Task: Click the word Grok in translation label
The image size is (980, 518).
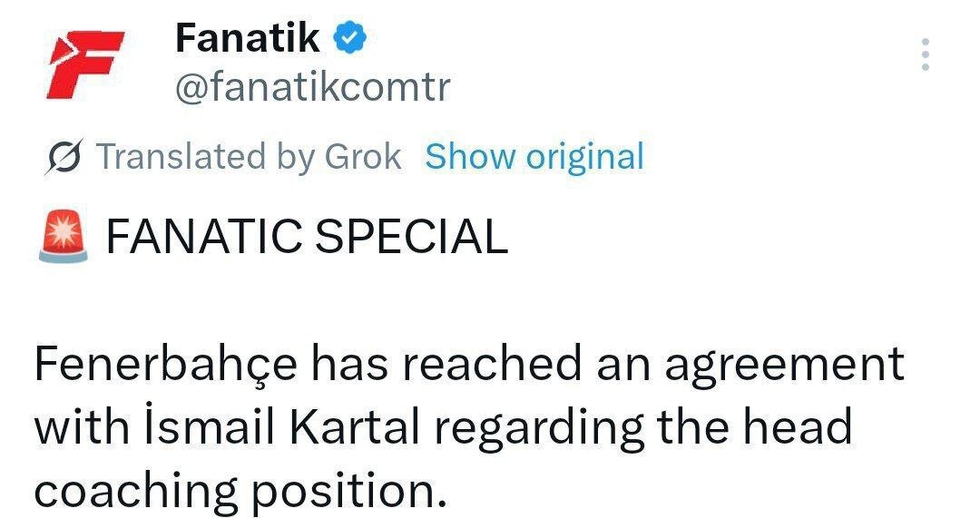Action: tap(362, 157)
